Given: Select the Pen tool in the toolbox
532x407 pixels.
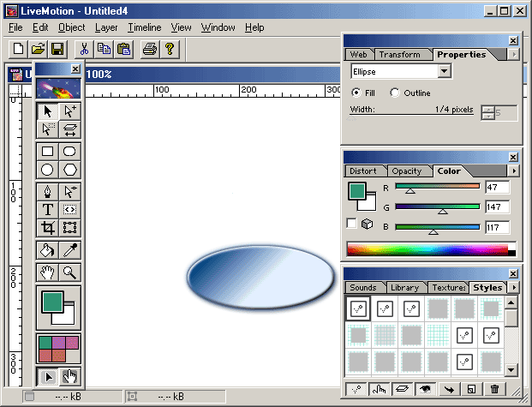Looking at the screenshot, I should click(x=48, y=190).
